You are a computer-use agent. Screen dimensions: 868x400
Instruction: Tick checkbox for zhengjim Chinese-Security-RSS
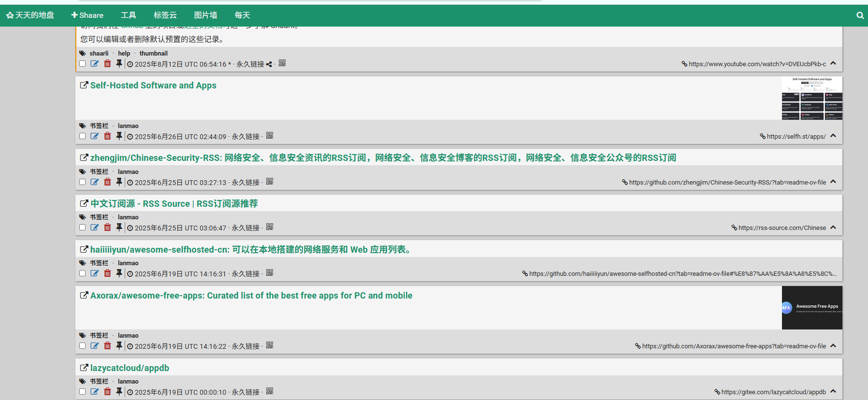point(82,182)
